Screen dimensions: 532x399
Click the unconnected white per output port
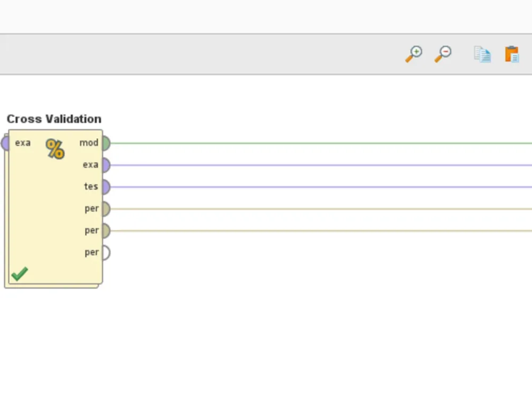[106, 253]
